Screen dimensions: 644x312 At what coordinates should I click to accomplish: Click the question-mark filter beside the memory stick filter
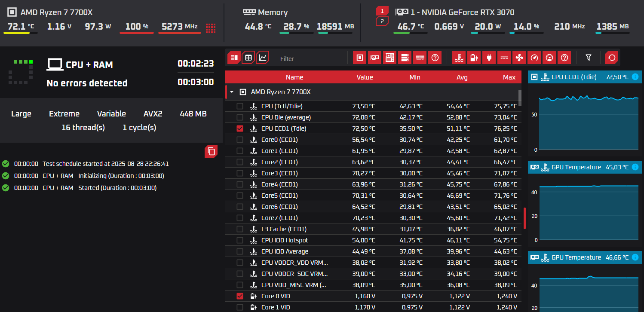click(435, 57)
